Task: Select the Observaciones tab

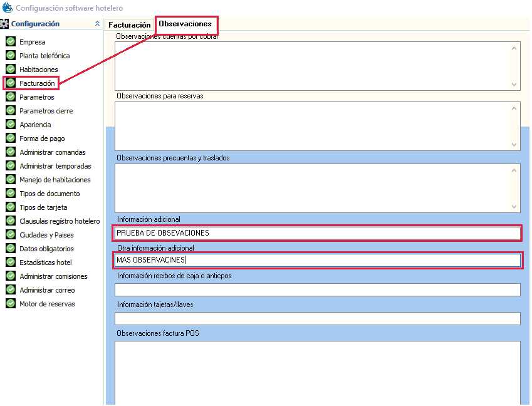Action: (185, 24)
